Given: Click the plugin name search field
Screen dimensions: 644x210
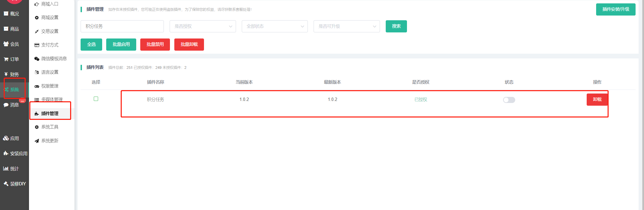Looking at the screenshot, I should [x=122, y=26].
